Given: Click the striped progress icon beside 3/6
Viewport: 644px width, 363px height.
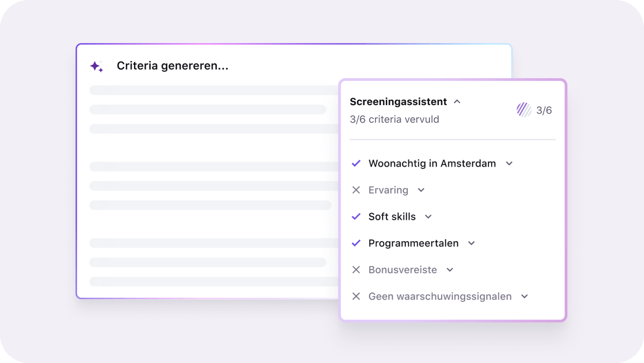Looking at the screenshot, I should tap(523, 109).
